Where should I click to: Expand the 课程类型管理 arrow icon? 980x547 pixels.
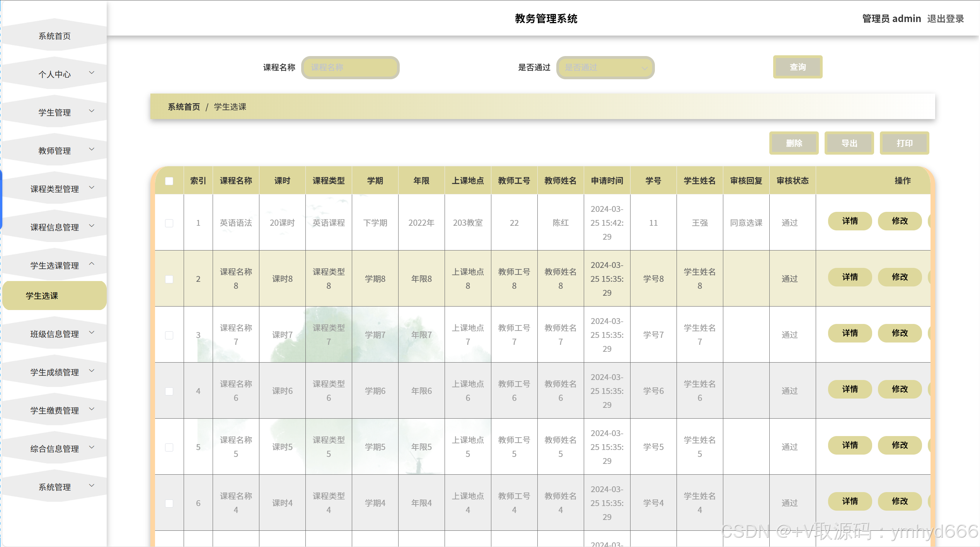click(x=92, y=187)
